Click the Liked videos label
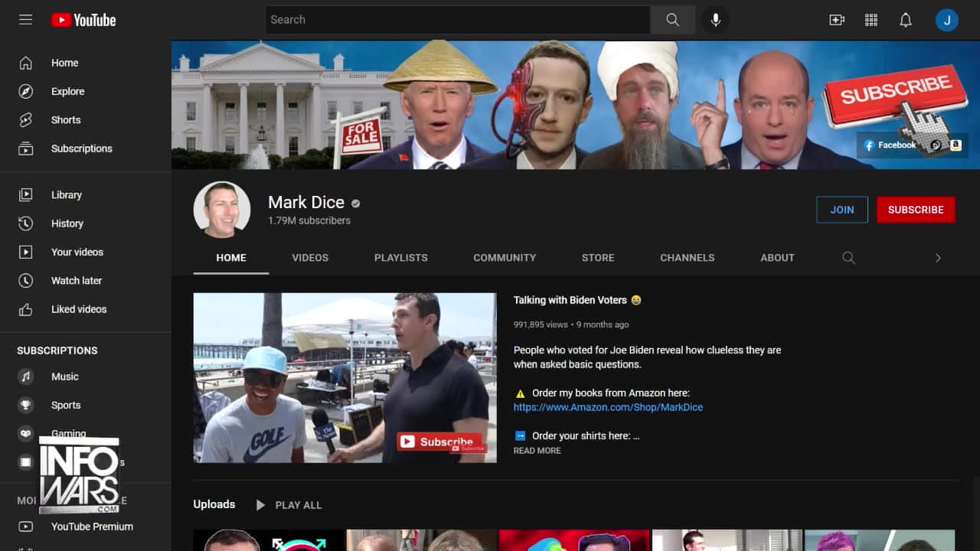The image size is (980, 551). coord(79,309)
